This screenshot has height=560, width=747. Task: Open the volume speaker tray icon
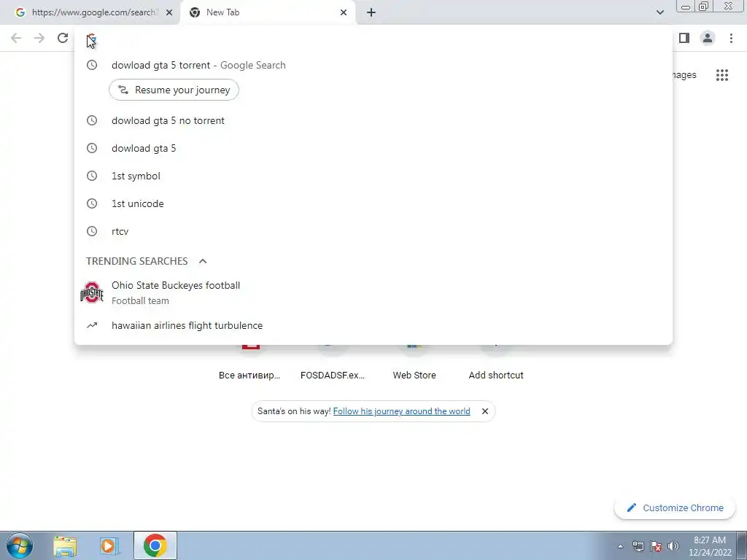coord(673,546)
